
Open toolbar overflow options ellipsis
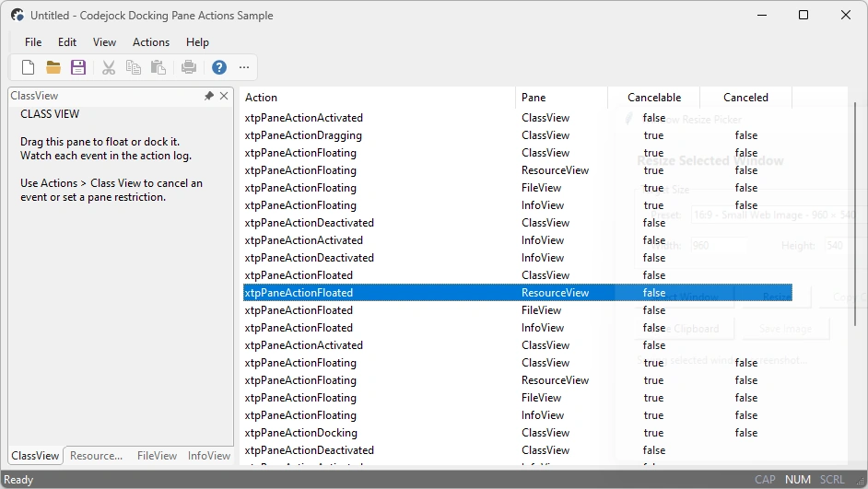click(x=244, y=67)
